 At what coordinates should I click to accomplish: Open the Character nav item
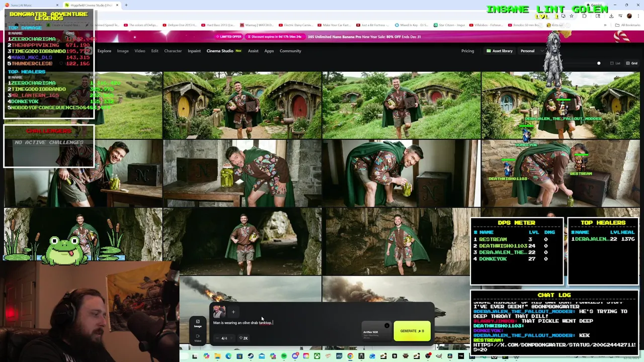point(173,51)
